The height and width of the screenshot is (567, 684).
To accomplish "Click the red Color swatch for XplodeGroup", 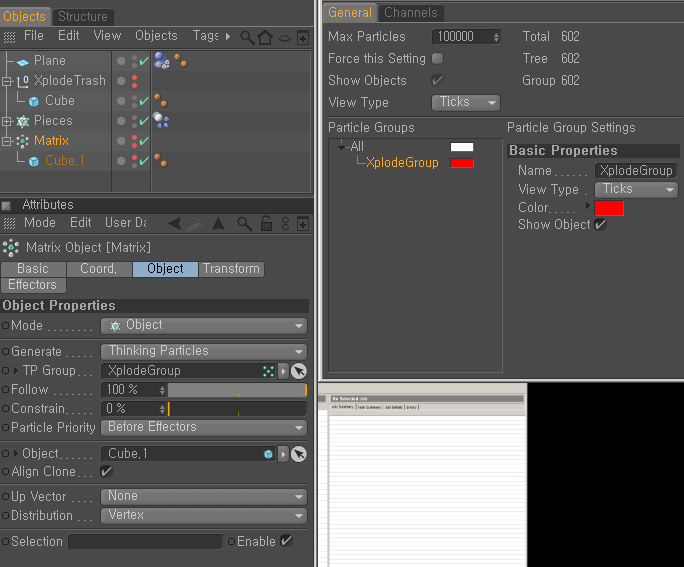I will click(609, 208).
